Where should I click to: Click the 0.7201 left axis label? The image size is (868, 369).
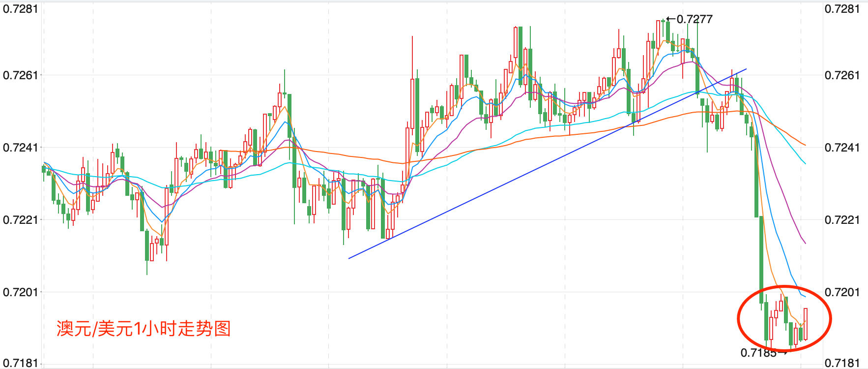(x=20, y=292)
